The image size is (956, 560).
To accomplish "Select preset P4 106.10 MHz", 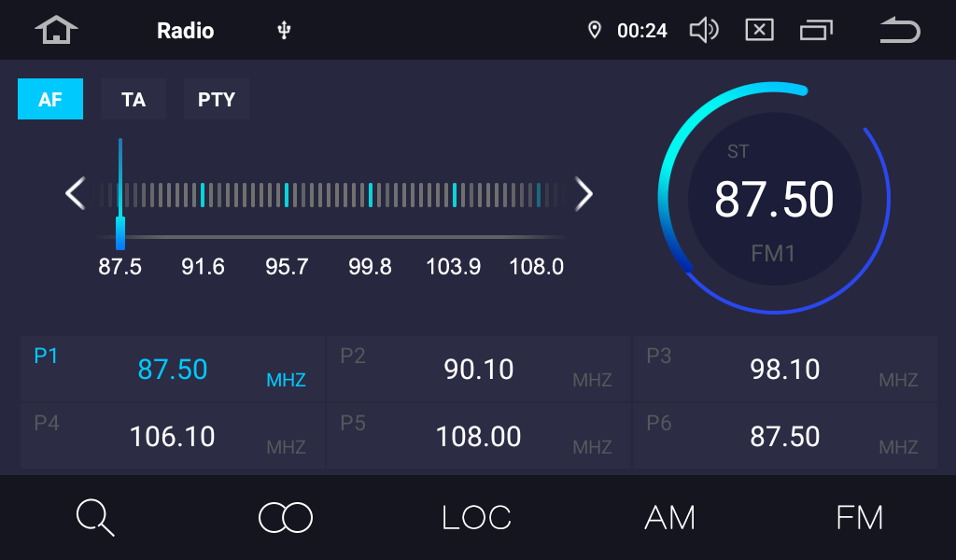I will pos(173,437).
